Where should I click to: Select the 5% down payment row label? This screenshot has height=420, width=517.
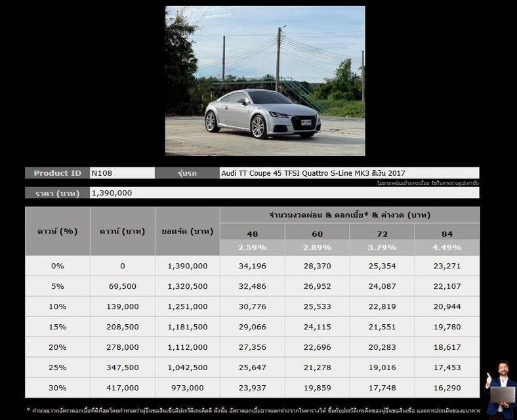[57, 286]
